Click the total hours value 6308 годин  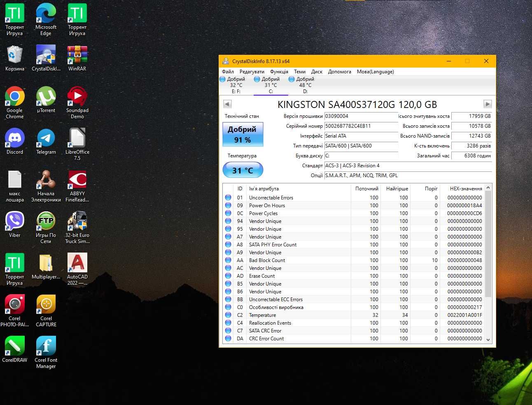(x=471, y=156)
